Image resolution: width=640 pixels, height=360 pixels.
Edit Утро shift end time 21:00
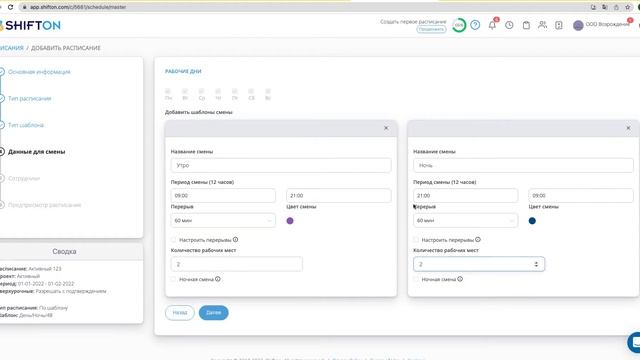click(x=338, y=196)
